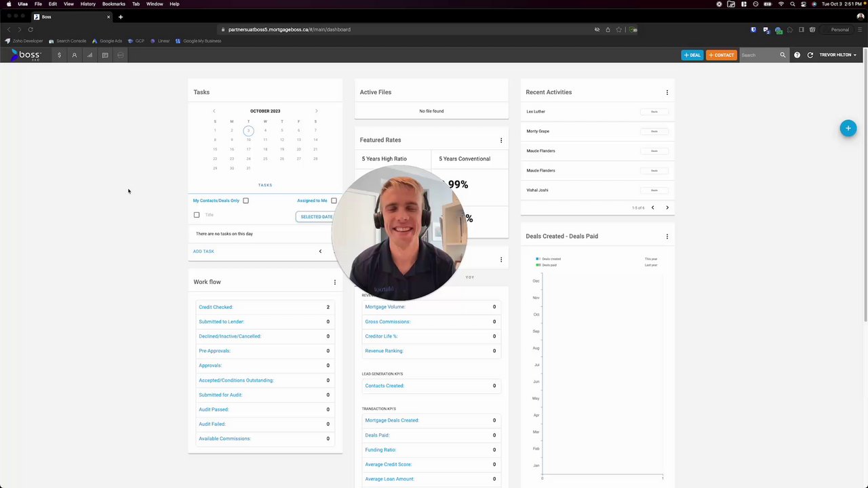This screenshot has width=868, height=488.
Task: Open the Spotlight search in macOS menu bar
Action: pyautogui.click(x=792, y=4)
